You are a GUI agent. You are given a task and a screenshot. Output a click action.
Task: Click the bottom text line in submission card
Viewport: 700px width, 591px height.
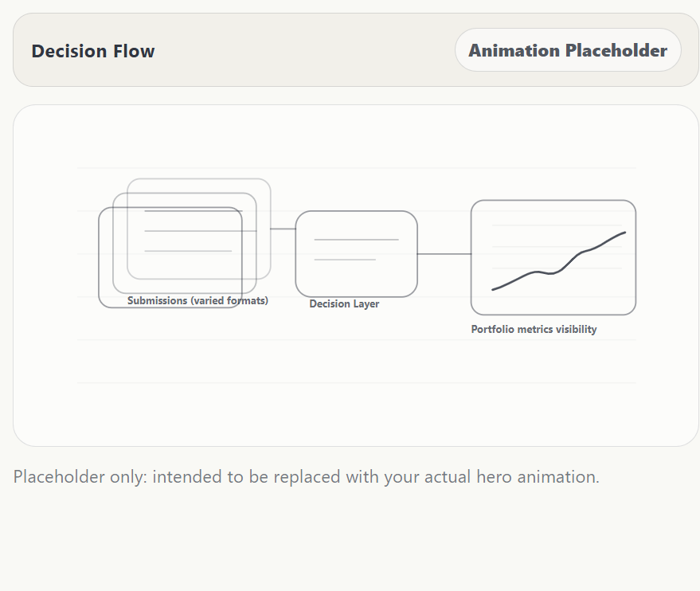[188, 251]
